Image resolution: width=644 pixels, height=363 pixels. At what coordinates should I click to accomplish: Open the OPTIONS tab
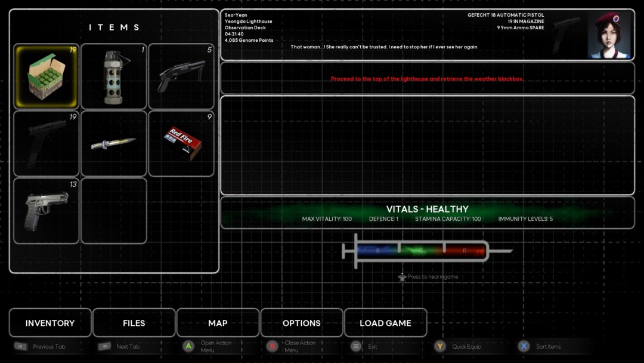tap(302, 323)
